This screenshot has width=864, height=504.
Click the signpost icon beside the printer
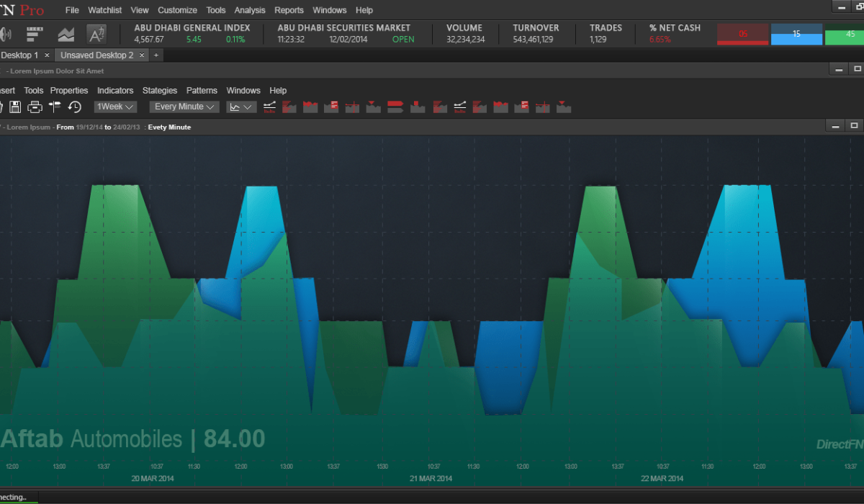point(55,107)
